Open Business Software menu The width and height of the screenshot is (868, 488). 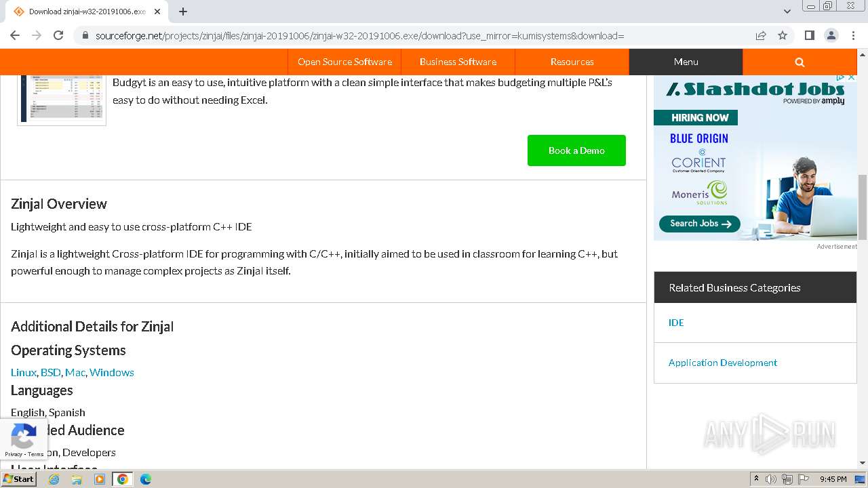pyautogui.click(x=458, y=62)
